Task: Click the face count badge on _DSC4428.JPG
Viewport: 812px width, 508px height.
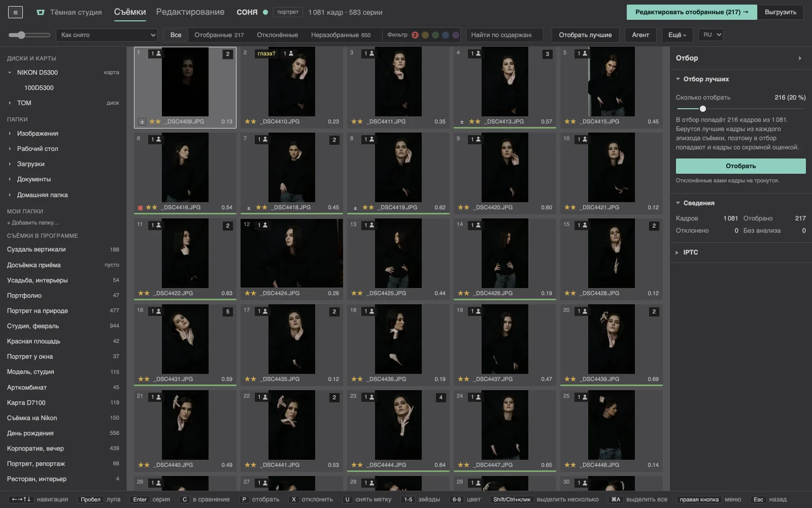Action: click(x=582, y=225)
